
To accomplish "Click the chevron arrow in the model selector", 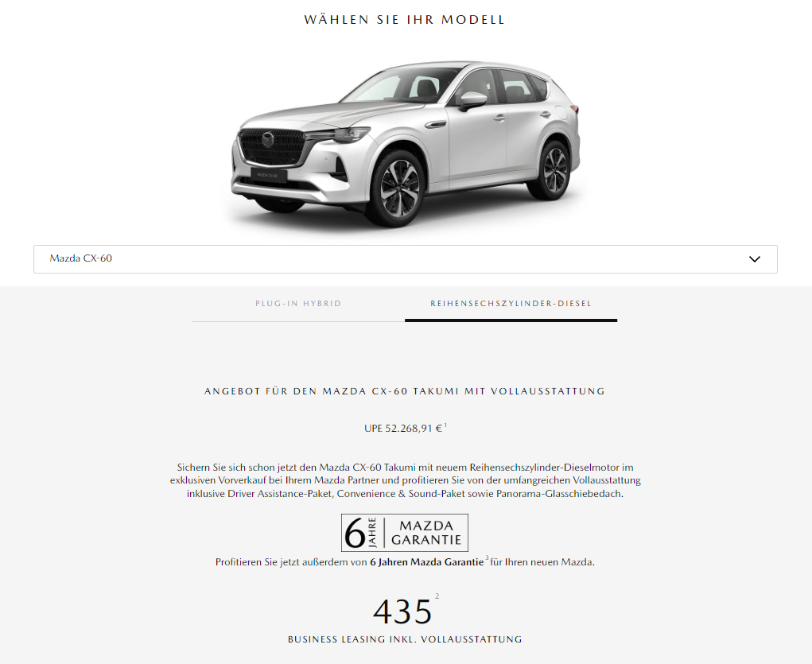I will pos(755,259).
